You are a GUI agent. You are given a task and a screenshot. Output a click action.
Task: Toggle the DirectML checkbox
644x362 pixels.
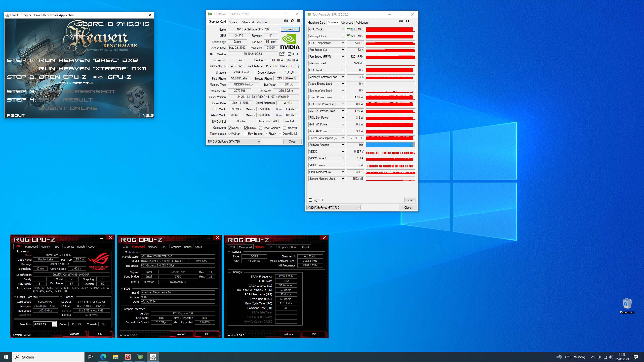[x=284, y=128]
